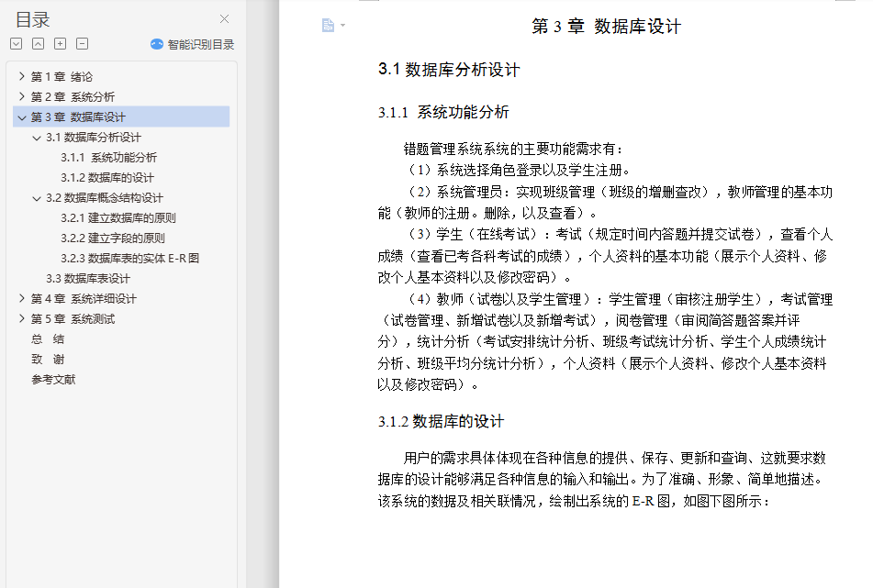Open 3.2.3 数据库表的实体 E-R图 entry
873x588 pixels.
(x=129, y=258)
